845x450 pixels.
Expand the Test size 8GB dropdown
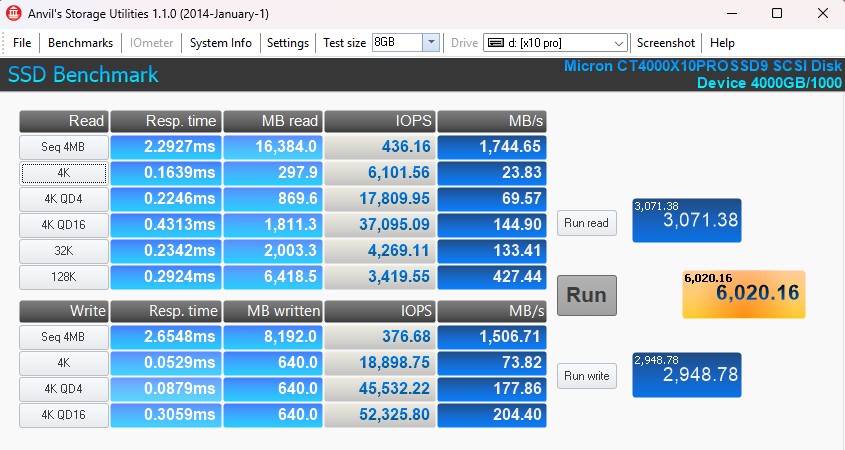tap(431, 43)
